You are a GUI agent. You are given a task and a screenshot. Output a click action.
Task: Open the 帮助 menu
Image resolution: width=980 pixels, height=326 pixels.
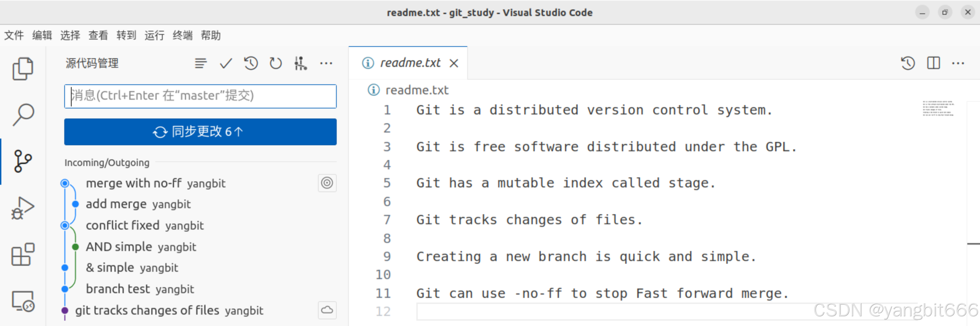tap(211, 35)
